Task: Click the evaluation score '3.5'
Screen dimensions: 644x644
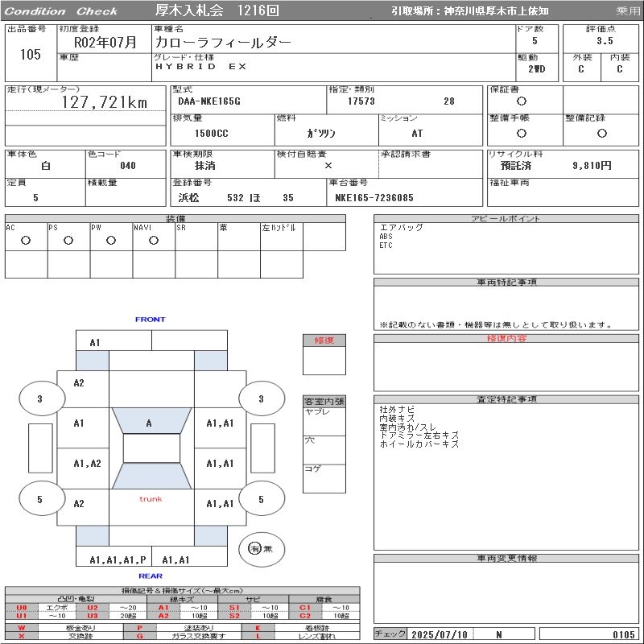Action: coord(605,41)
